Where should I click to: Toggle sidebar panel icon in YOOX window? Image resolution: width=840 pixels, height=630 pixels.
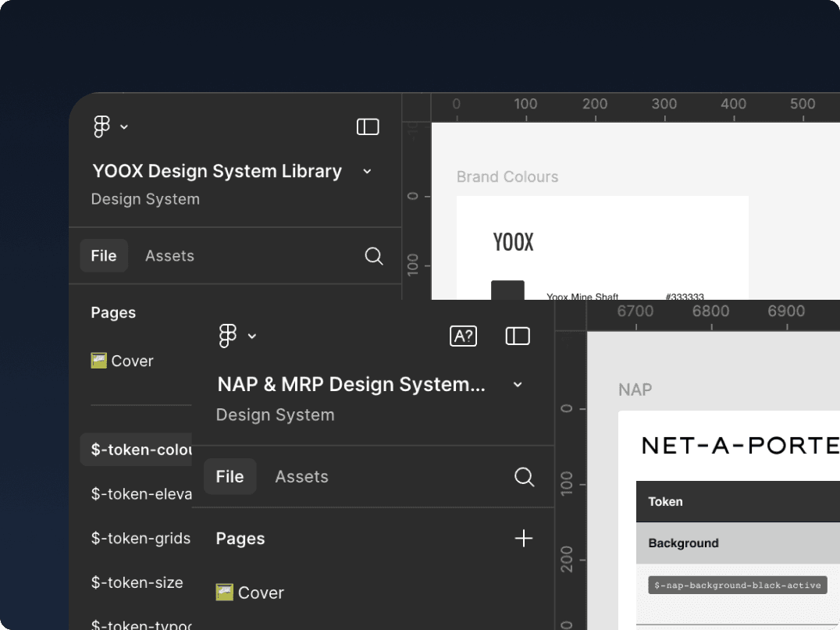368,127
